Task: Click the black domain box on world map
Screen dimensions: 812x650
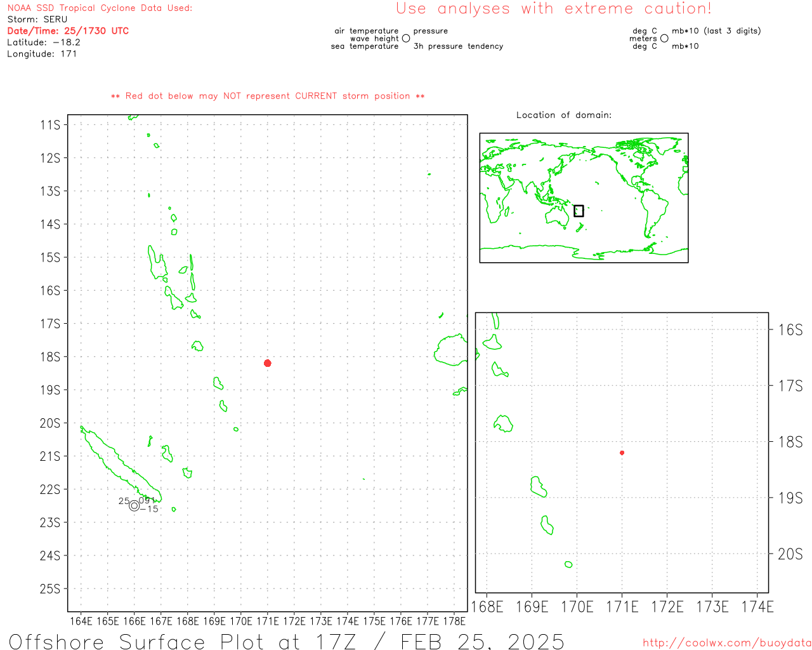Action: (579, 211)
